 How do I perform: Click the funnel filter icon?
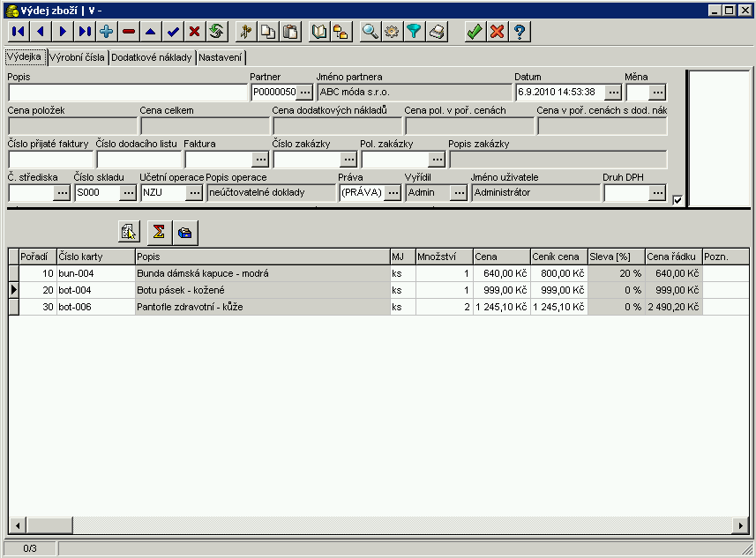[414, 32]
